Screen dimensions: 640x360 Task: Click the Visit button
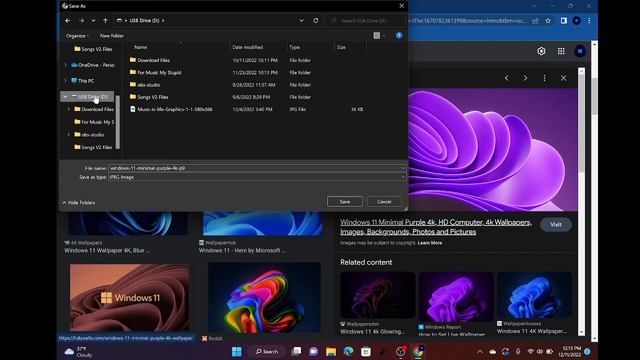coord(556,224)
